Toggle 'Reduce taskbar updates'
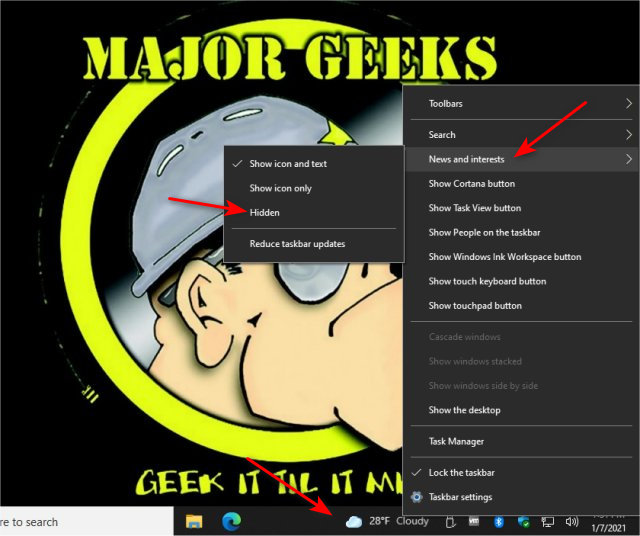 point(314,244)
